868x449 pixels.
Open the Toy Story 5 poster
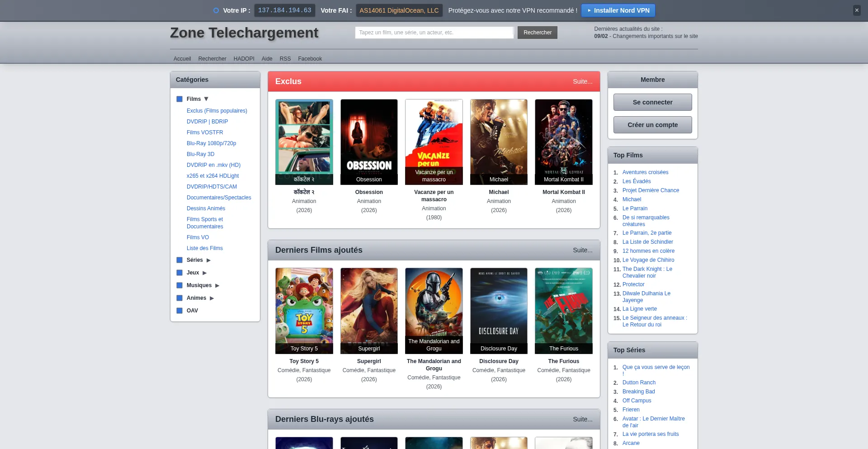[x=304, y=311]
